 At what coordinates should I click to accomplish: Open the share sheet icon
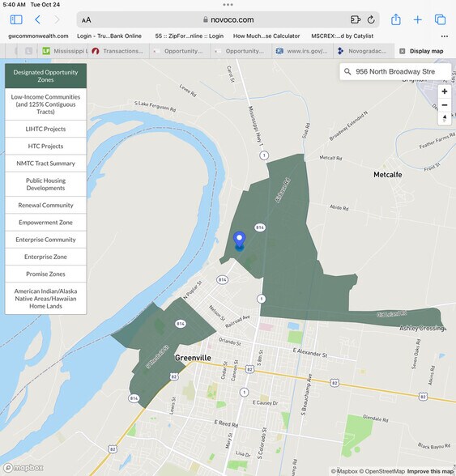(x=396, y=19)
